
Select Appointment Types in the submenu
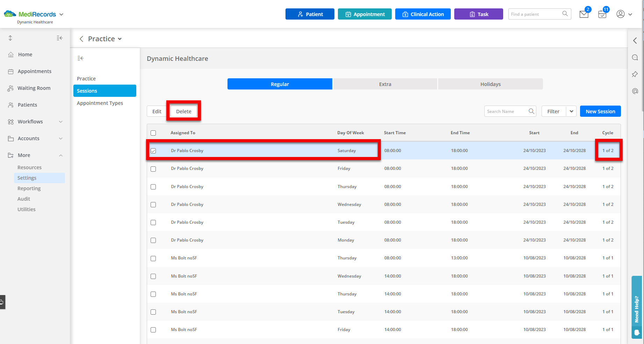click(100, 103)
